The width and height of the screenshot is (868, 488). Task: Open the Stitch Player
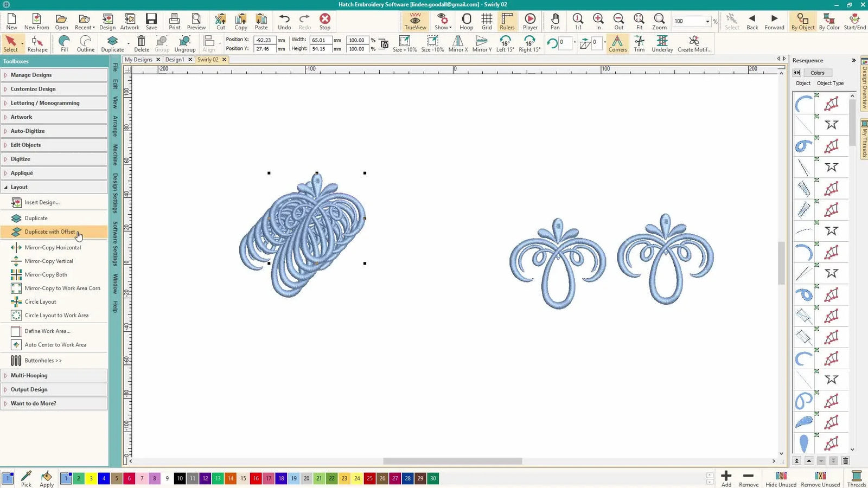tap(530, 22)
